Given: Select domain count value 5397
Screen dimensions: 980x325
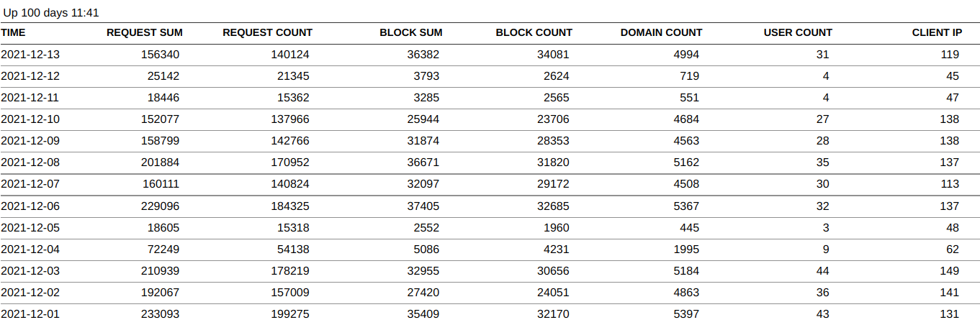Looking at the screenshot, I should pyautogui.click(x=684, y=314).
